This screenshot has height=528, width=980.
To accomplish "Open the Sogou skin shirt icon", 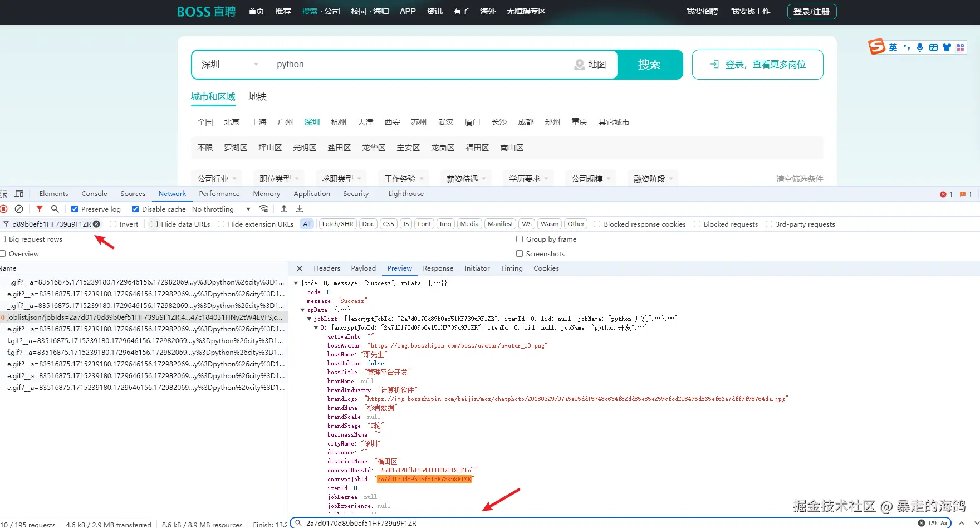I will [947, 47].
